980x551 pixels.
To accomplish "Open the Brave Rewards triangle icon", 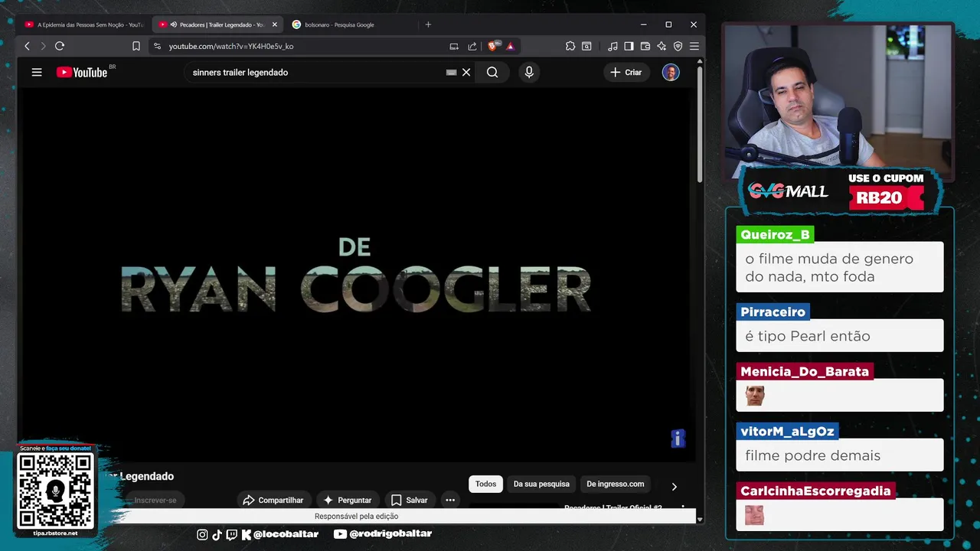I will click(511, 46).
